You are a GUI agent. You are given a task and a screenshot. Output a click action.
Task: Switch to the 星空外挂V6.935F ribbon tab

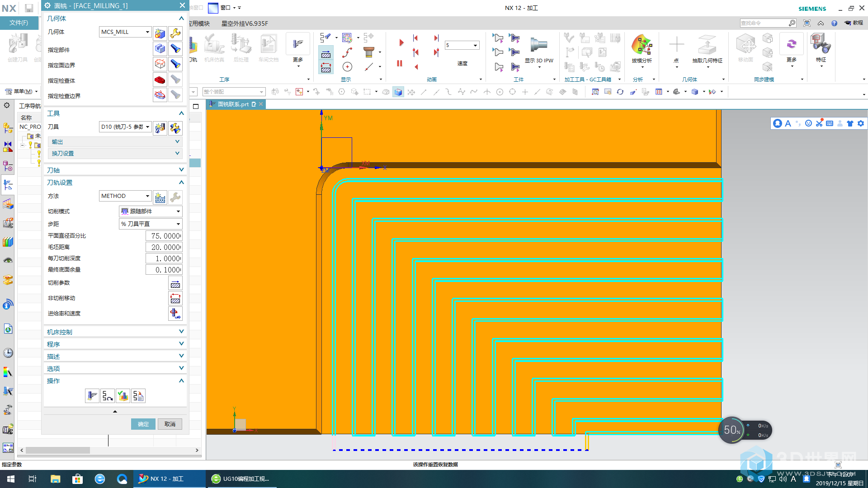245,23
